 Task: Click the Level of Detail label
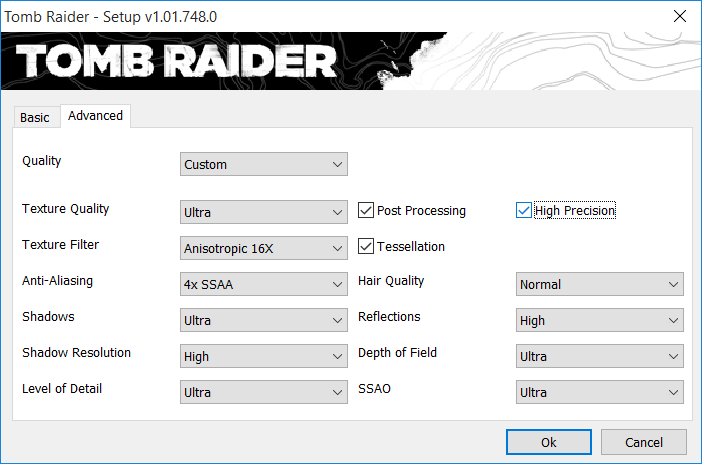pos(62,389)
